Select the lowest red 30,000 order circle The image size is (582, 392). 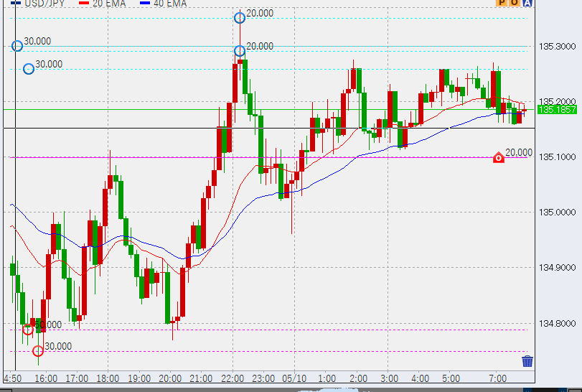pyautogui.click(x=38, y=351)
